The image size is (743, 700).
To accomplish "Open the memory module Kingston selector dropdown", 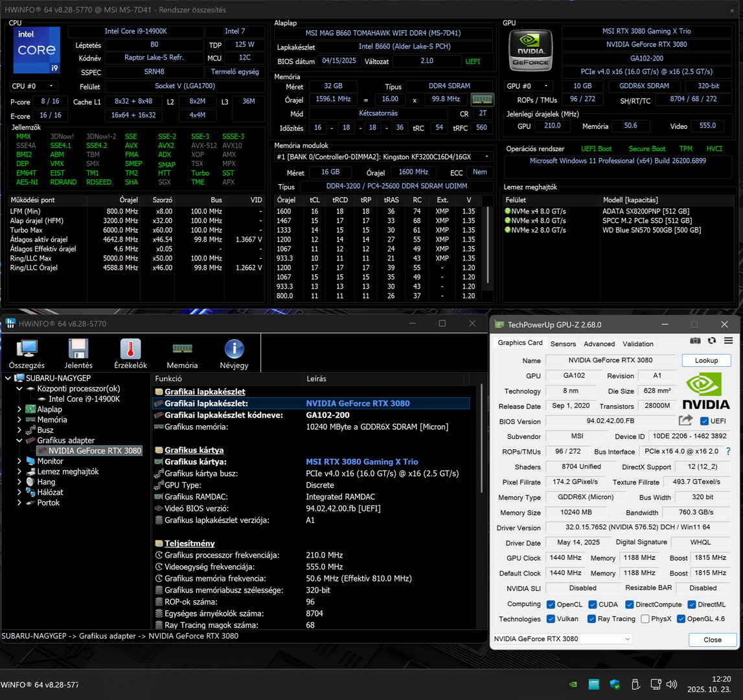I will tap(383, 156).
